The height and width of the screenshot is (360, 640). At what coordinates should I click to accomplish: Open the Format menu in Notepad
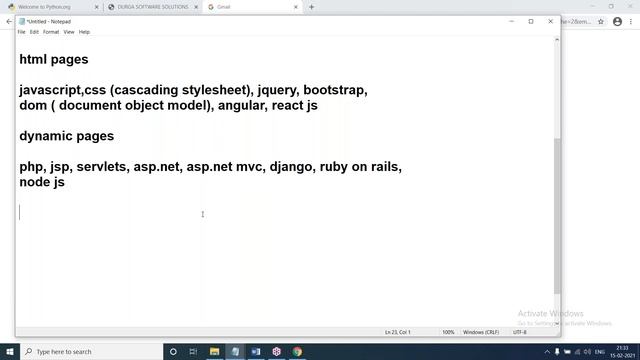51,32
